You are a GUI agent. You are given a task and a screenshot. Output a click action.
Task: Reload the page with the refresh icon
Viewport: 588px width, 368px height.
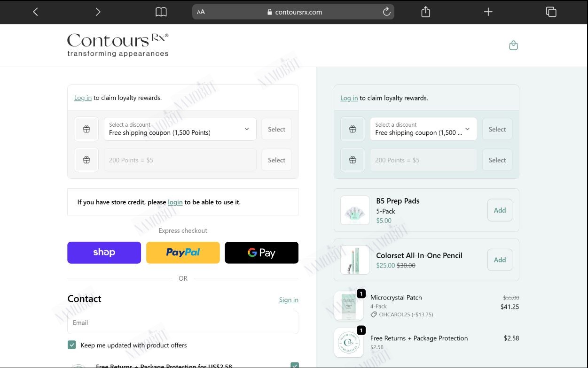pyautogui.click(x=386, y=12)
